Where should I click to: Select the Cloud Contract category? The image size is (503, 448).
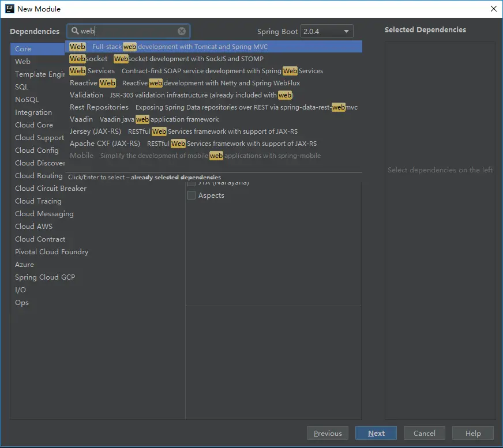(97, 239)
